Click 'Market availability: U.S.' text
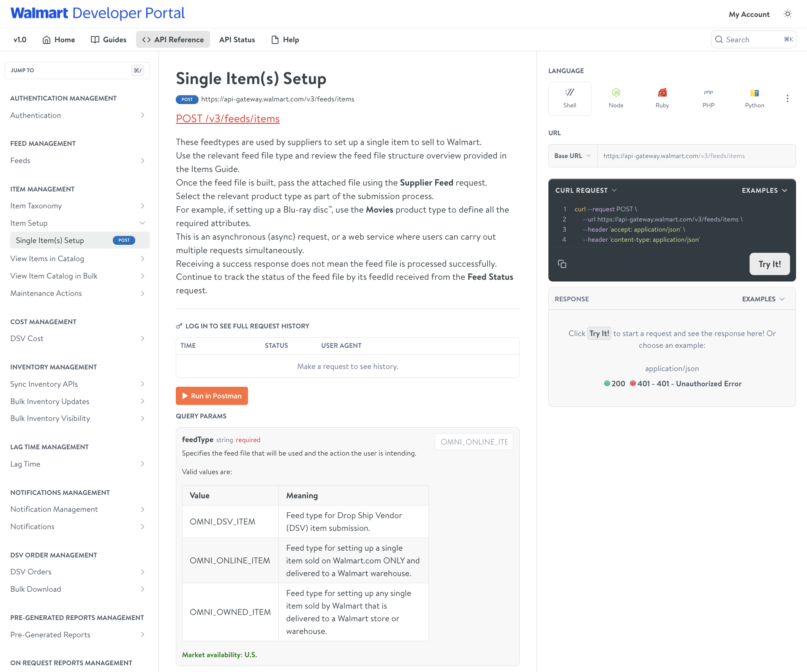This screenshot has width=807, height=672. point(219,655)
